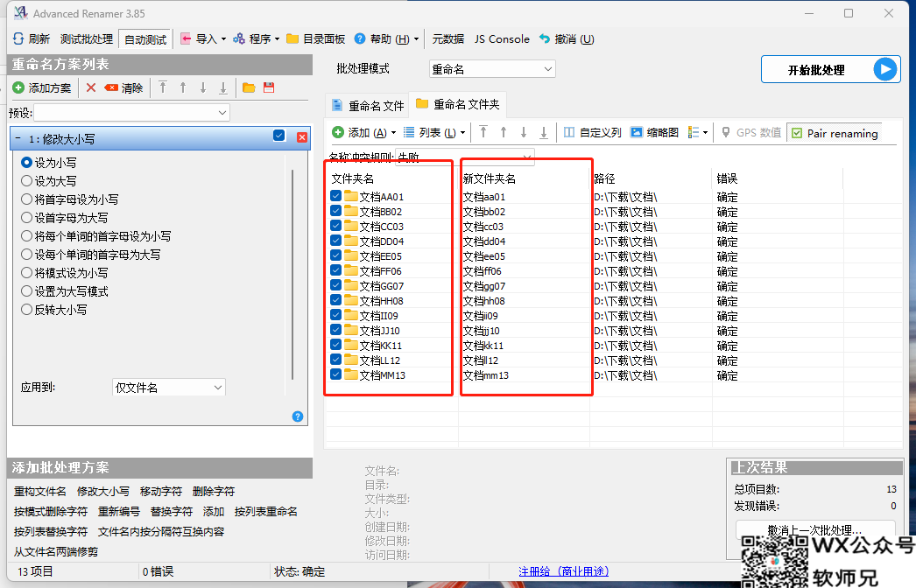This screenshot has height=588, width=916.
Task: Click the 开始批处理 start batch button
Action: click(x=831, y=69)
